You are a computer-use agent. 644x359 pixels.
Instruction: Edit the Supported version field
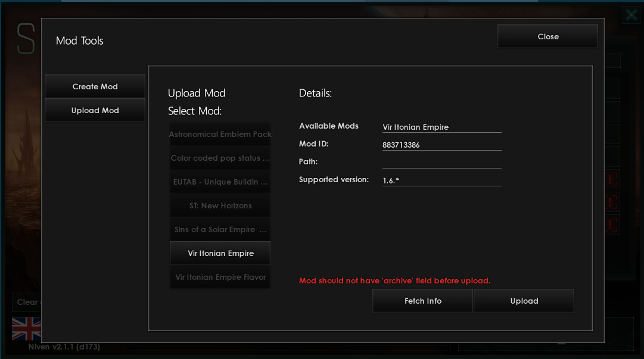tap(441, 180)
